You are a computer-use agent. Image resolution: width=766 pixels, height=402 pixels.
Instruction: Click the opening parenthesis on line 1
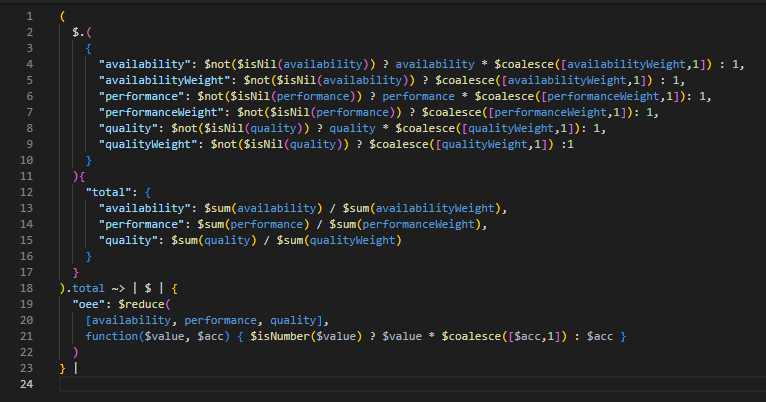[x=62, y=18]
